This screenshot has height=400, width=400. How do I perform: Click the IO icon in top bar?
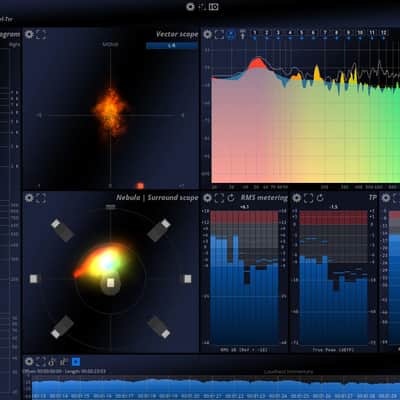pyautogui.click(x=214, y=7)
